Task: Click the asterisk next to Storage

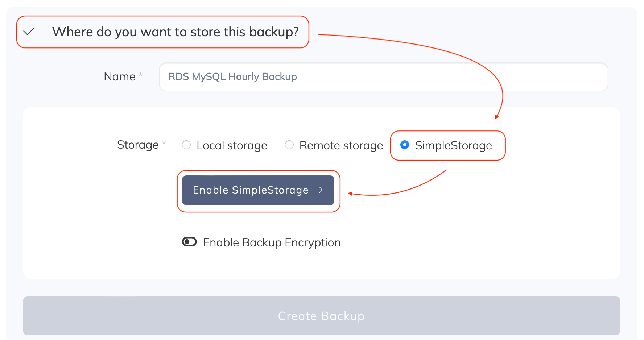Action: (164, 143)
